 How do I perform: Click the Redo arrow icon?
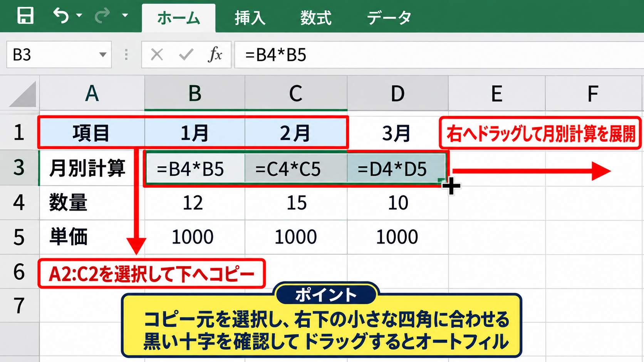(102, 16)
